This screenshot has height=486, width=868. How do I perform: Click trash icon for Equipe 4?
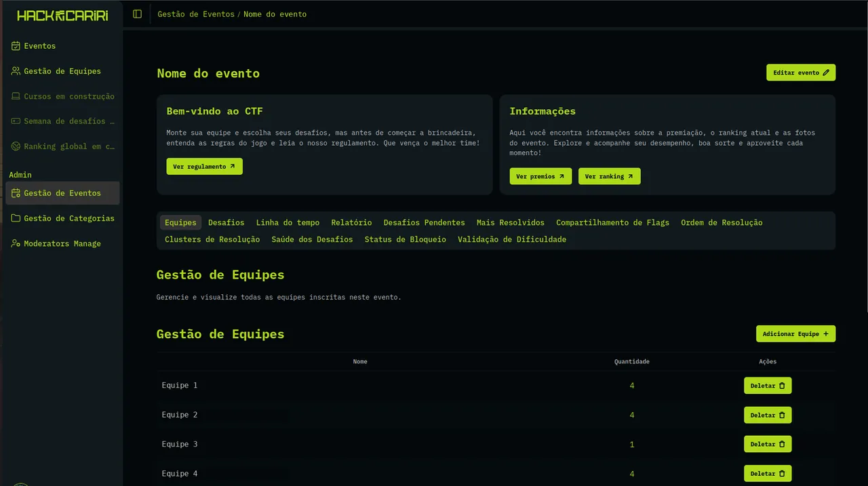click(782, 474)
